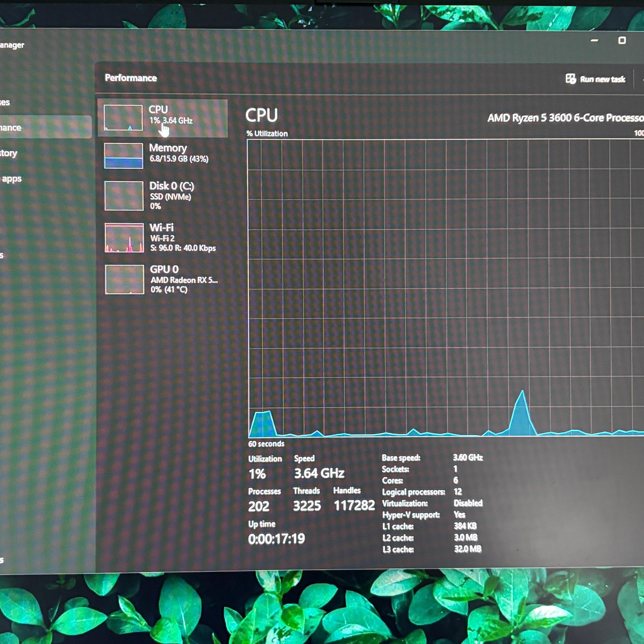Viewport: 644px width, 644px height.
Task: Click the Handles count 117282
Action: 354,505
